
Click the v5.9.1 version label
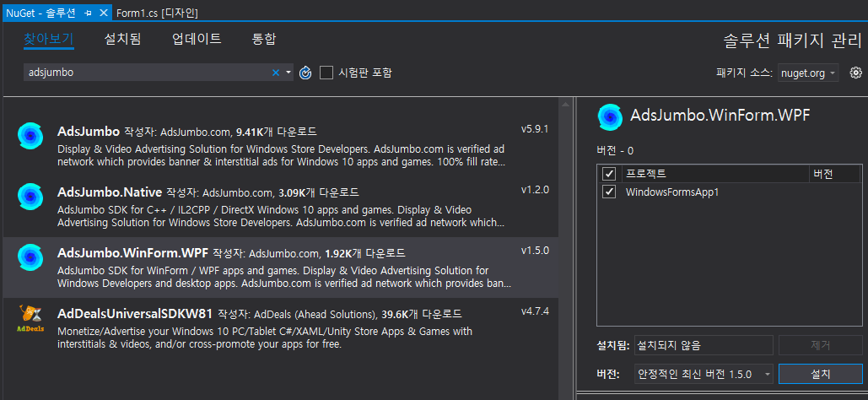click(535, 129)
